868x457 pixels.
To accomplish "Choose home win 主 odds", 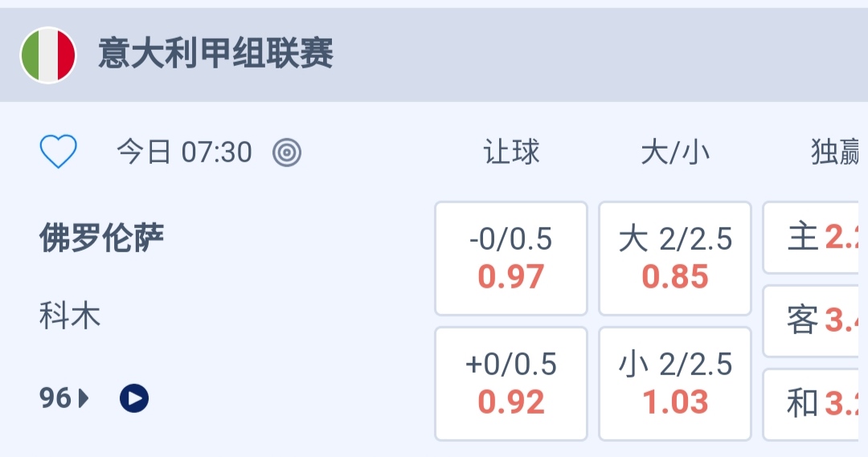I will (x=816, y=238).
